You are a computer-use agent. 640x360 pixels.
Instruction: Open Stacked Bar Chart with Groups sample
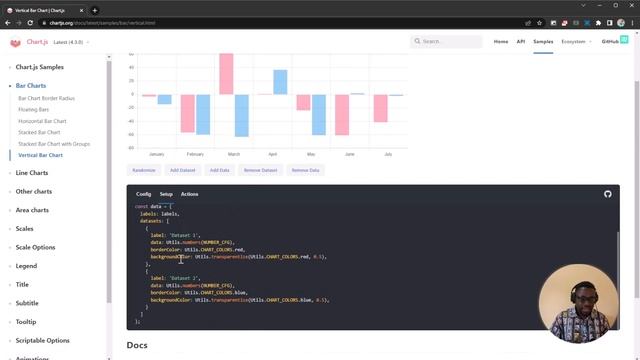(x=54, y=144)
